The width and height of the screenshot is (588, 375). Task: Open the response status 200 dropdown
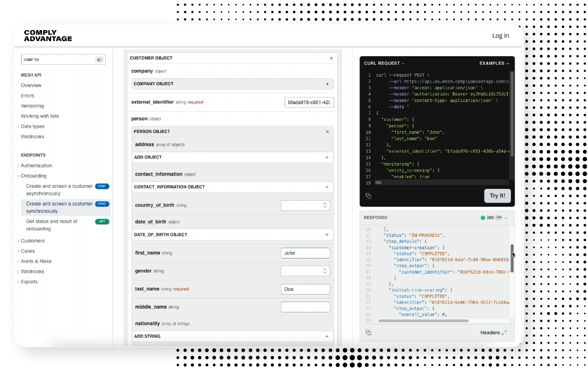(x=506, y=218)
